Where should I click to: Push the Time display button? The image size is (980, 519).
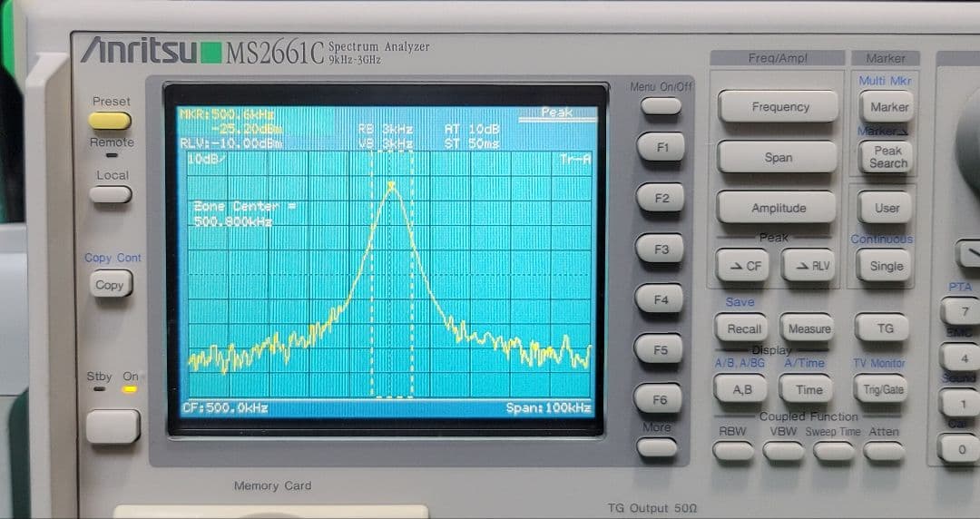click(807, 389)
